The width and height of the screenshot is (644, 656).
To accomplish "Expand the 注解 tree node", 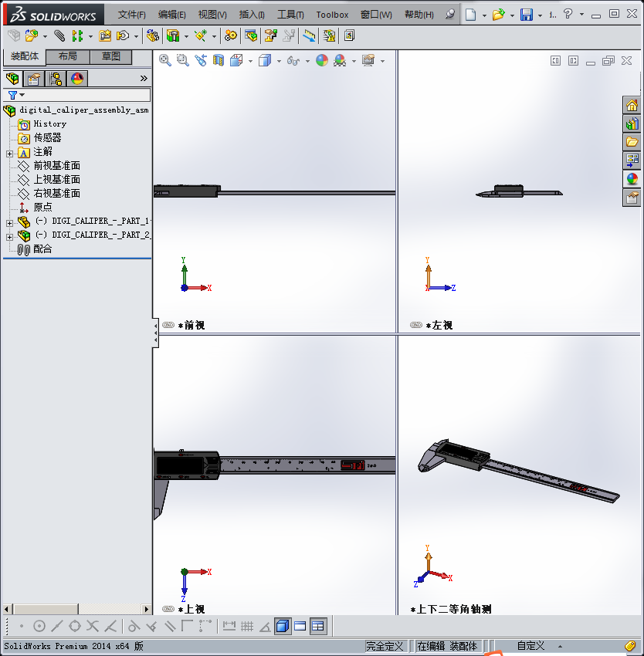I will coord(9,154).
